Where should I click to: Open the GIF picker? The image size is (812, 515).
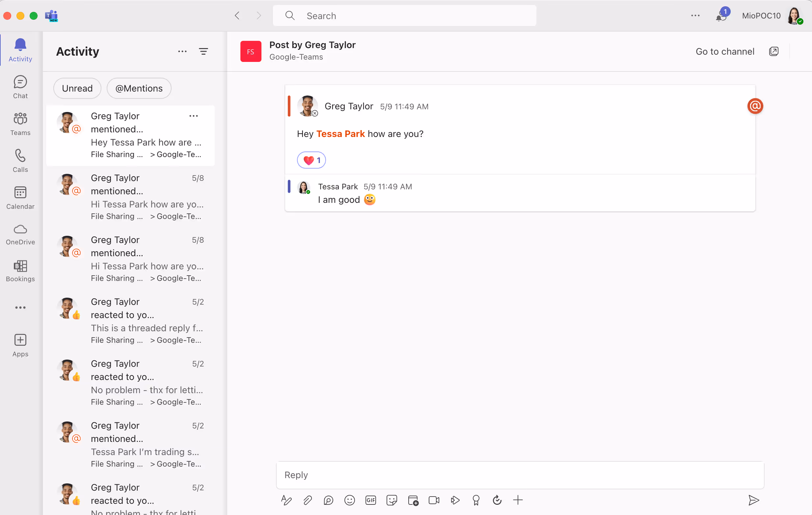(370, 500)
